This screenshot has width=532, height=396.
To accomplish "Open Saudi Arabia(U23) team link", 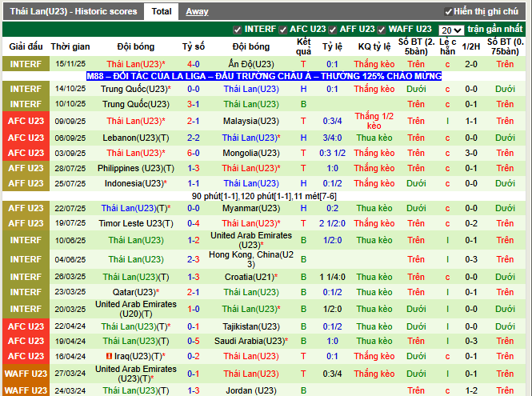I will (251, 341).
